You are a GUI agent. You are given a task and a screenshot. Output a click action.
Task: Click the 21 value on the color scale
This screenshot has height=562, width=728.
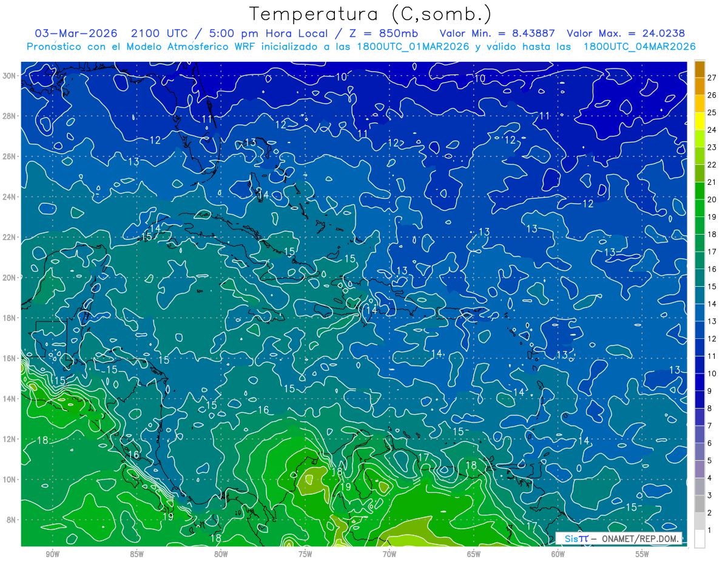712,182
